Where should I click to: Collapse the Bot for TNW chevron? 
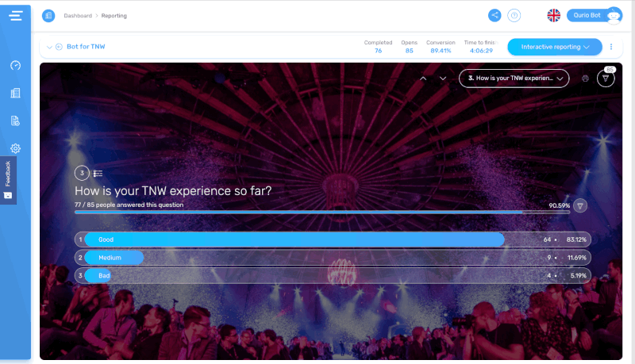[49, 47]
